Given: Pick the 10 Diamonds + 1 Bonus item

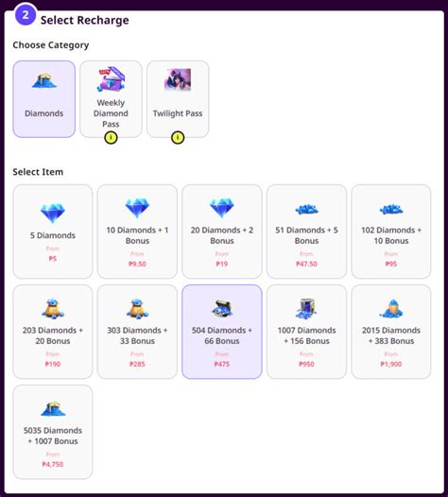Looking at the screenshot, I should tap(137, 231).
